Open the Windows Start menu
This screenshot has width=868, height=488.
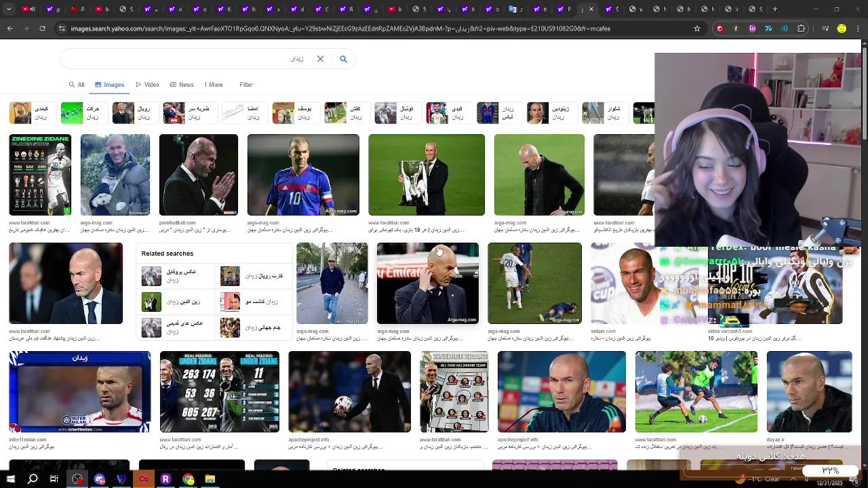pyautogui.click(x=10, y=479)
